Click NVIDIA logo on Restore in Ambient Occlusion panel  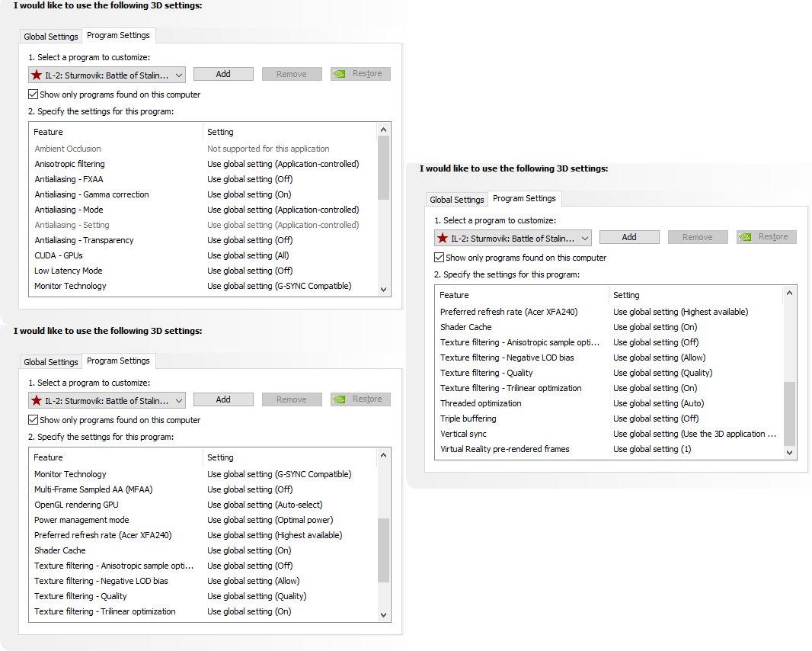339,74
